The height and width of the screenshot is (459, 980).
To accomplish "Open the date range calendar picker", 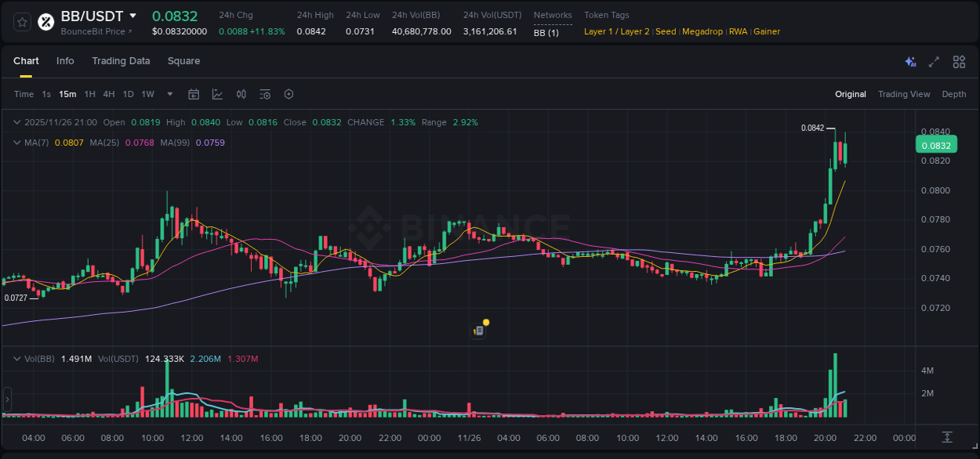I will (194, 93).
